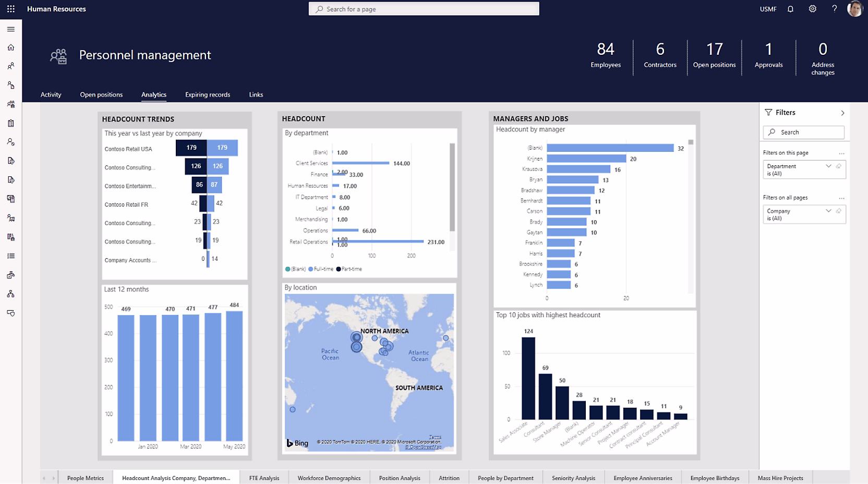Screen dimensions: 868x484
Task: Click the help question mark icon
Action: [x=834, y=9]
